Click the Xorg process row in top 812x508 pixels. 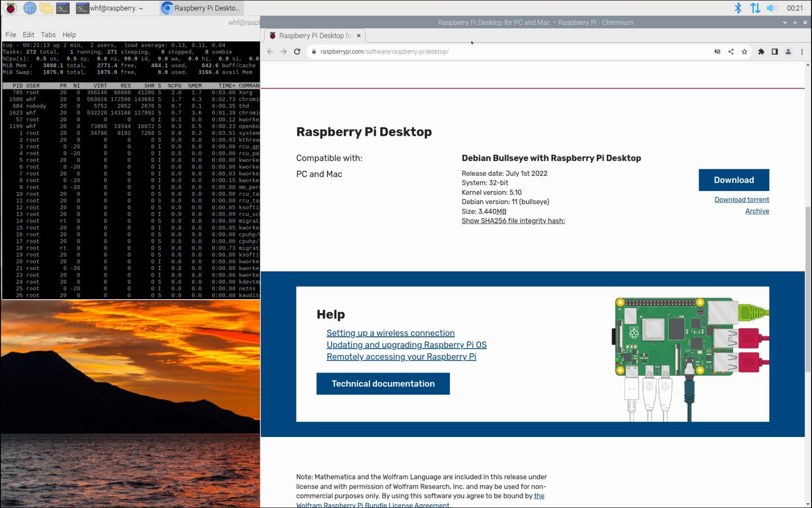coord(131,93)
